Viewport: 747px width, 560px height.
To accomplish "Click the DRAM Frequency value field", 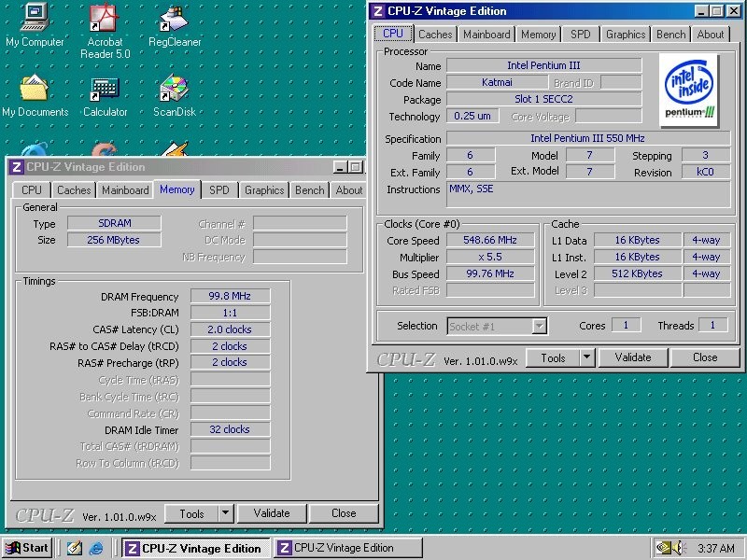I will [x=230, y=296].
